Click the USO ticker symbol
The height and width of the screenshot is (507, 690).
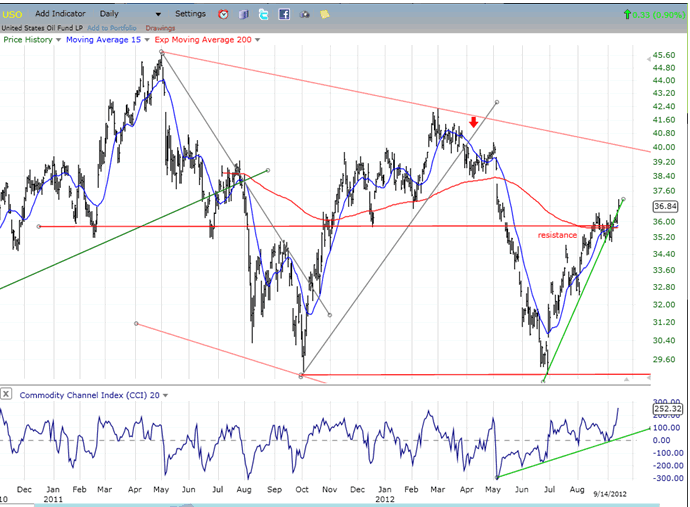pos(12,15)
